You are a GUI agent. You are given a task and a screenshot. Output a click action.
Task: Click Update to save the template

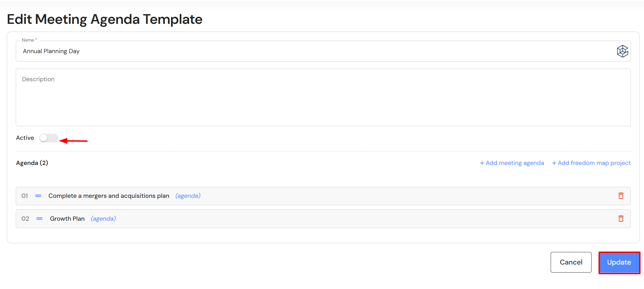[x=619, y=262]
